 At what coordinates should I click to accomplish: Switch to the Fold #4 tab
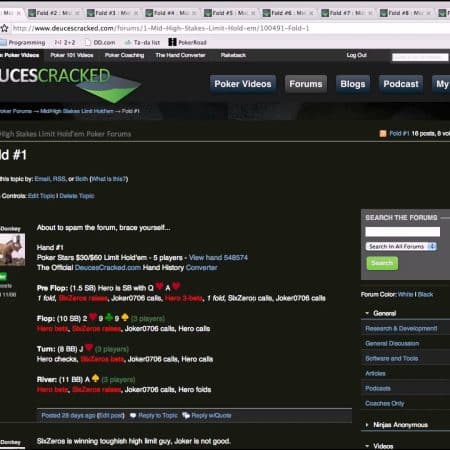tap(171, 13)
